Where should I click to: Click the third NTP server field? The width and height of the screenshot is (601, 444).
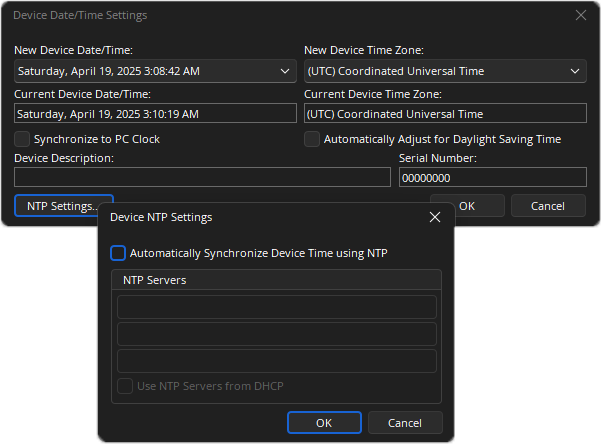(277, 360)
